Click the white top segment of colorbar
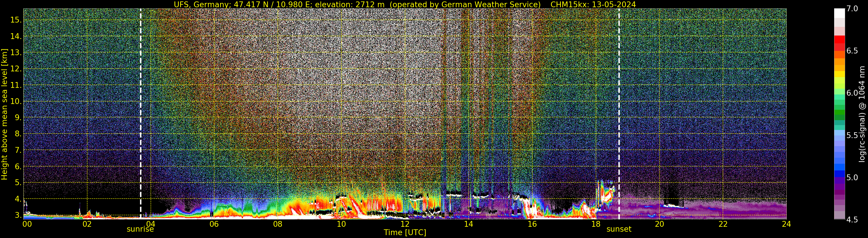The height and width of the screenshot is (238, 868). [839, 13]
